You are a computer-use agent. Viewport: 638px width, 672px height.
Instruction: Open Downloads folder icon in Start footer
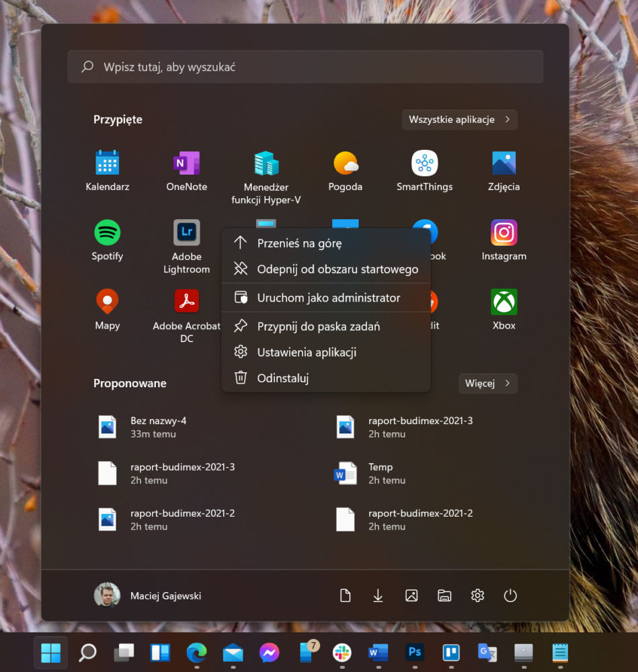point(378,595)
